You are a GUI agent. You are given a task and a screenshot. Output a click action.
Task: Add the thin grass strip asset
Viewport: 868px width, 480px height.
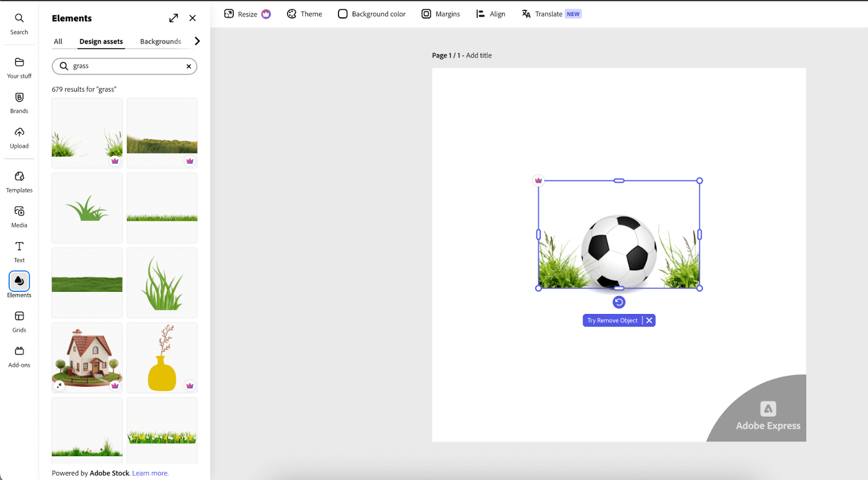point(162,208)
